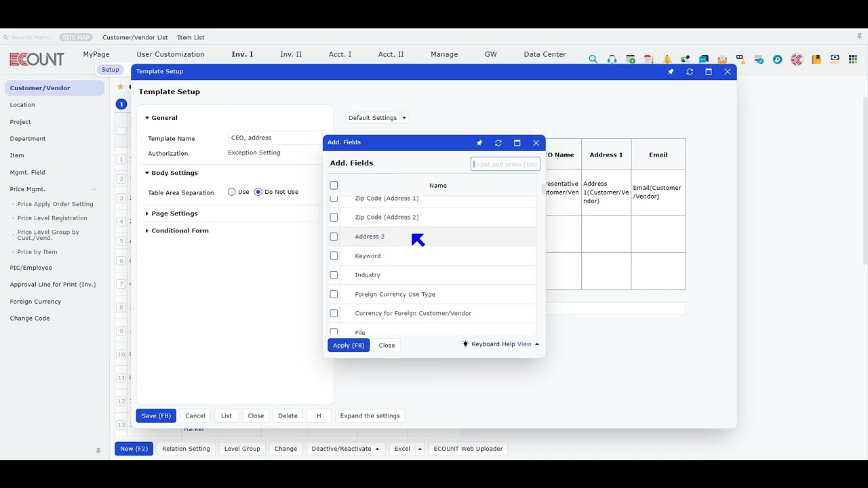Check Foreign Currency Use Type checkbox
Viewport: 868px width, 488px height.
point(334,294)
